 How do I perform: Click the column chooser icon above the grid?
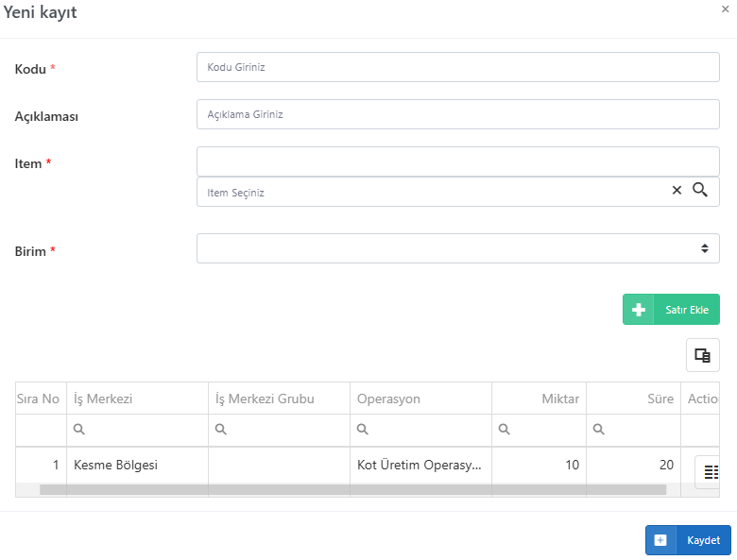click(703, 355)
